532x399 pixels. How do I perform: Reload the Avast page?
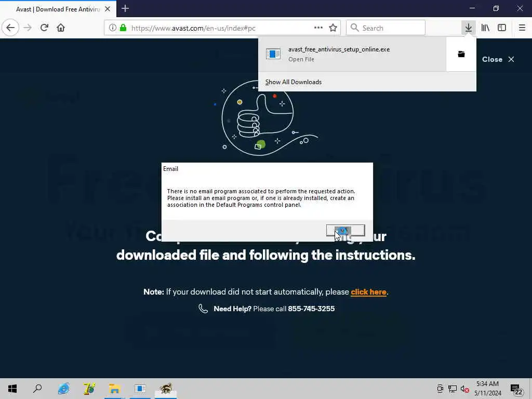coord(44,28)
